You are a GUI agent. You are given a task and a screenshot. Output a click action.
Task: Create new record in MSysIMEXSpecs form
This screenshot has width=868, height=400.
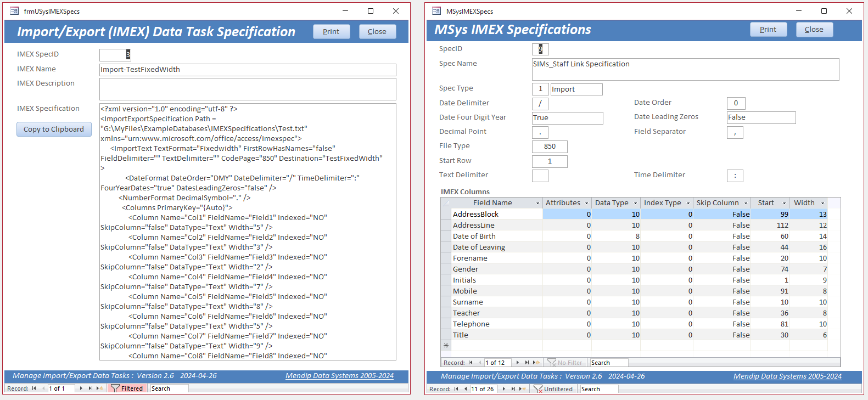point(523,389)
